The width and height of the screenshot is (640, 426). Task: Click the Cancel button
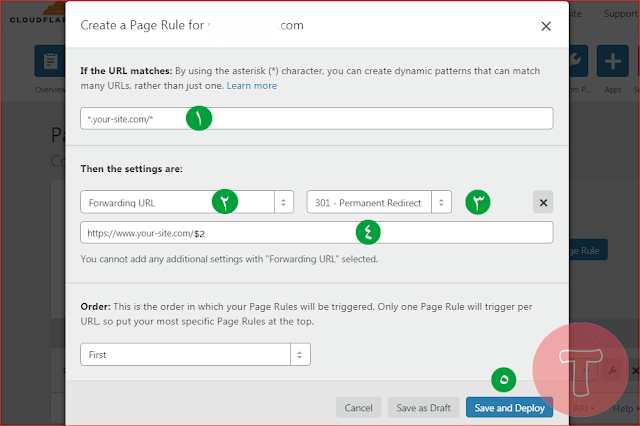coord(358,408)
